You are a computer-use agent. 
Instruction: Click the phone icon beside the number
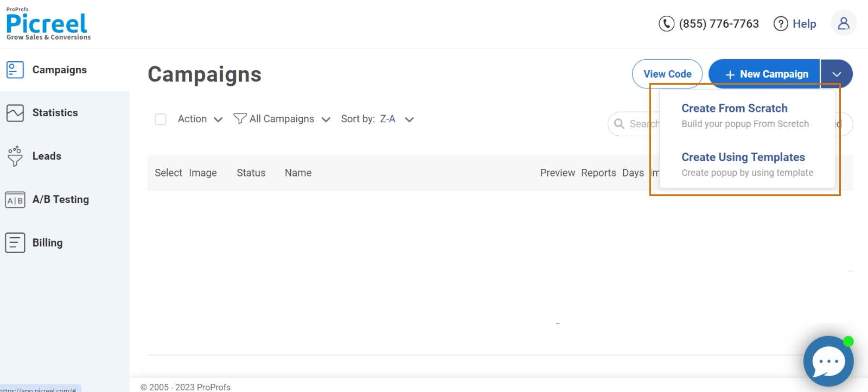coord(666,24)
